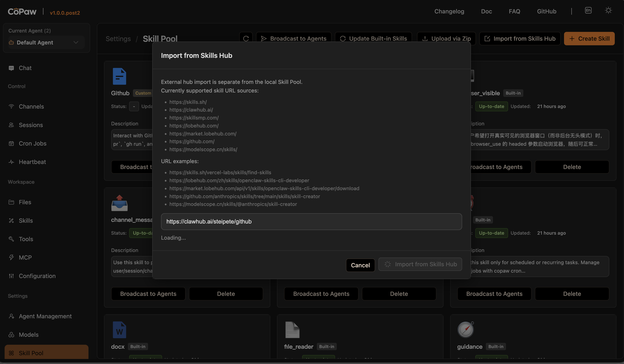
Task: Open Chat from the sidebar
Action: tap(25, 68)
